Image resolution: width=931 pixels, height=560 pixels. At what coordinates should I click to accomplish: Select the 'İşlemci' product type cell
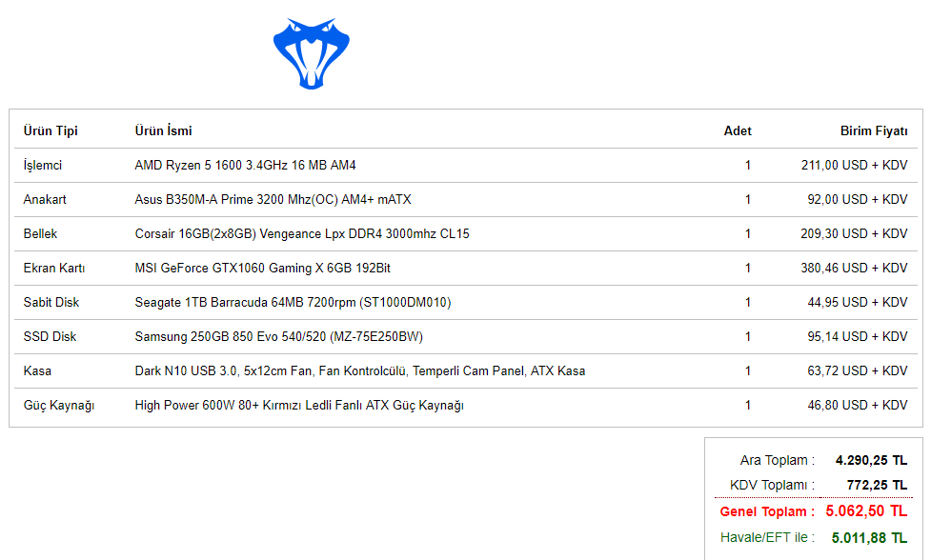(43, 165)
